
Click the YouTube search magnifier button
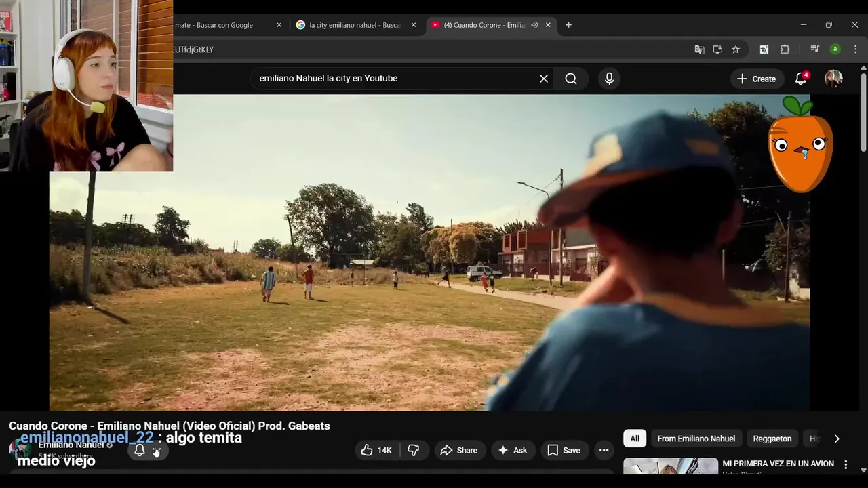pyautogui.click(x=571, y=79)
